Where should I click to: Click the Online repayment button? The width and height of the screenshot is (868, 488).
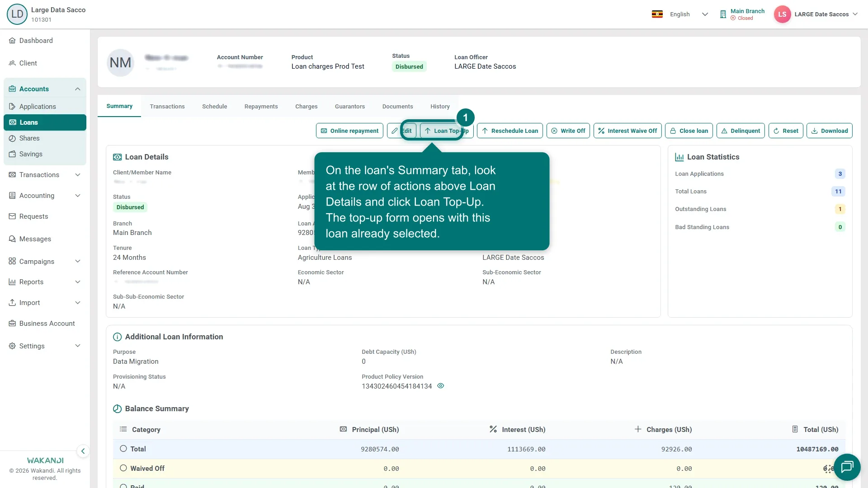(x=349, y=131)
